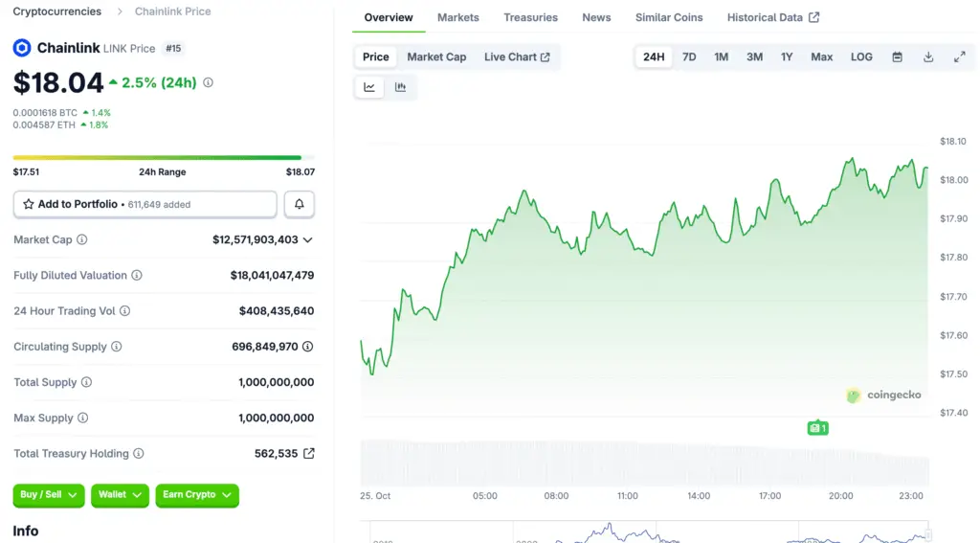Click the price alert bell icon
The image size is (980, 543).
(299, 204)
